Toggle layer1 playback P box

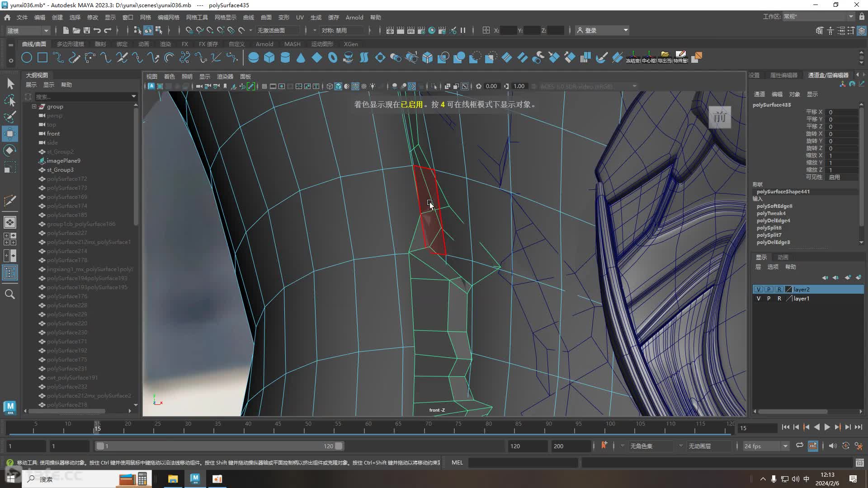(x=769, y=299)
